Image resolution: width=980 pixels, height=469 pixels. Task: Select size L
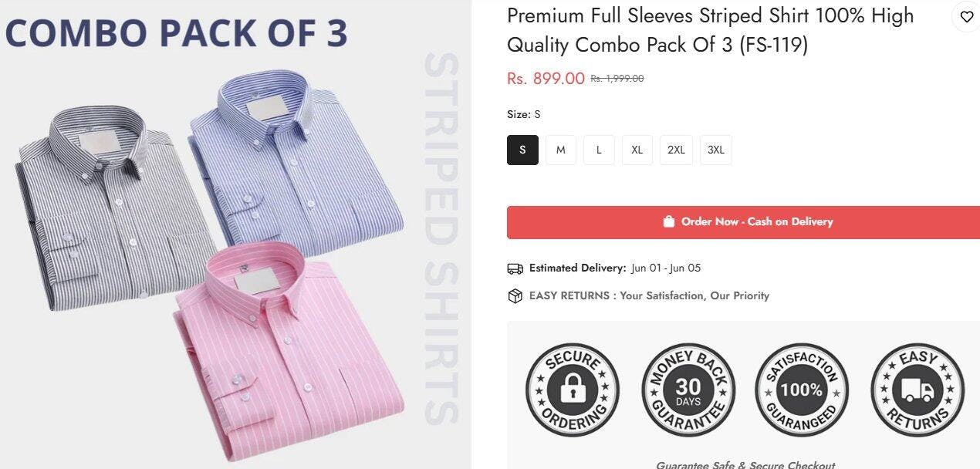coord(599,150)
